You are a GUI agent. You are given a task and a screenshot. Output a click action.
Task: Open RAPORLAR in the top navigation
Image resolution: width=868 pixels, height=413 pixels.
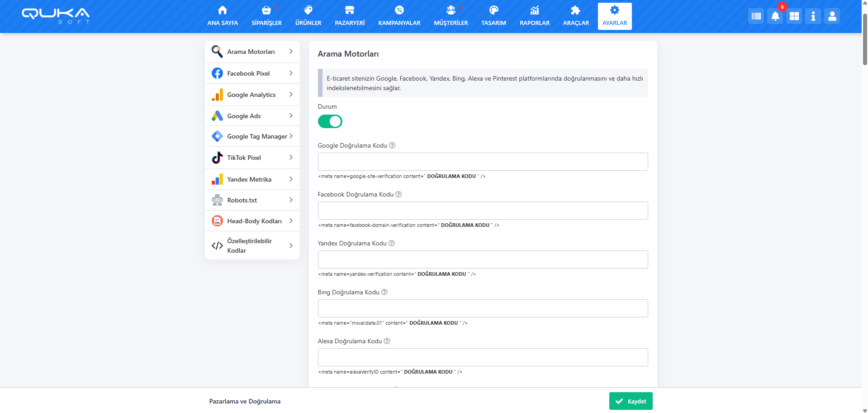[x=534, y=16]
